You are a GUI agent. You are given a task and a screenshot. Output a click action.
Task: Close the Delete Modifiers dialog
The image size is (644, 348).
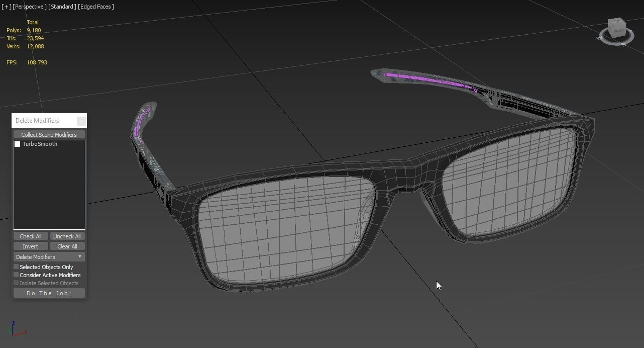[x=81, y=121]
